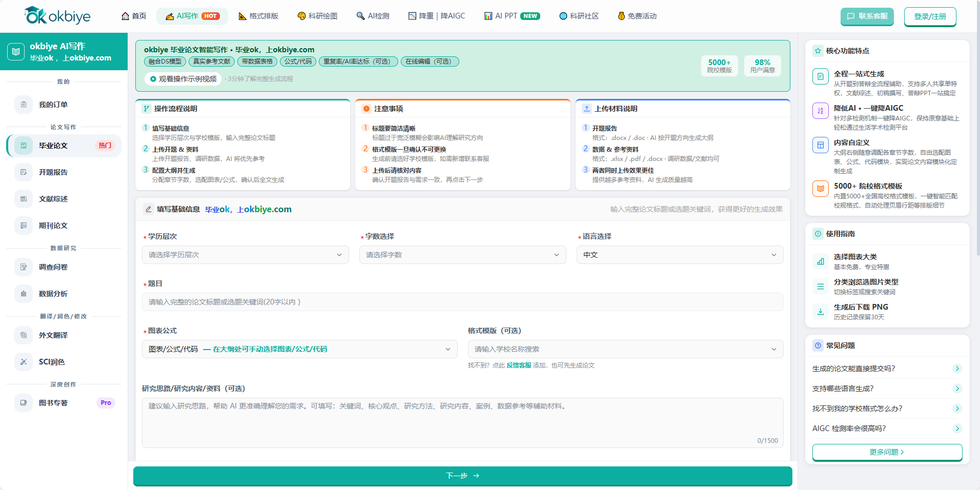Click the 5000+ 院校模版 stat box
The height and width of the screenshot is (490, 980).
(720, 66)
